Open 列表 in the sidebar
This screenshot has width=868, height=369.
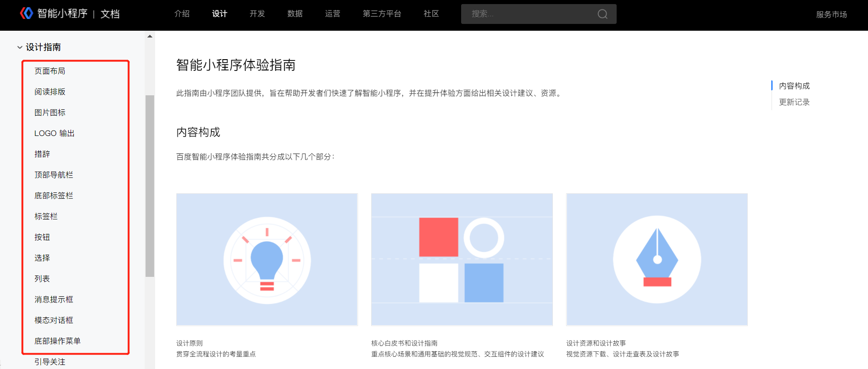pyautogui.click(x=42, y=279)
